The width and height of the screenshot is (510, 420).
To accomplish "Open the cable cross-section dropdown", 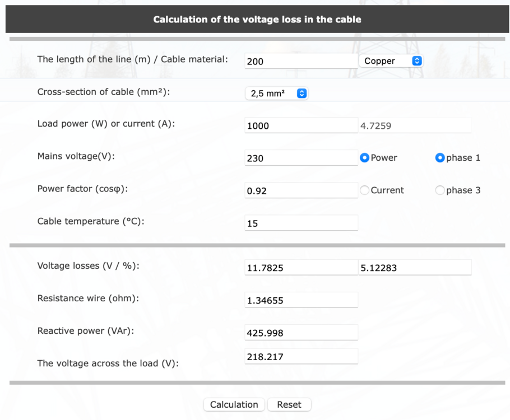I will 276,93.
